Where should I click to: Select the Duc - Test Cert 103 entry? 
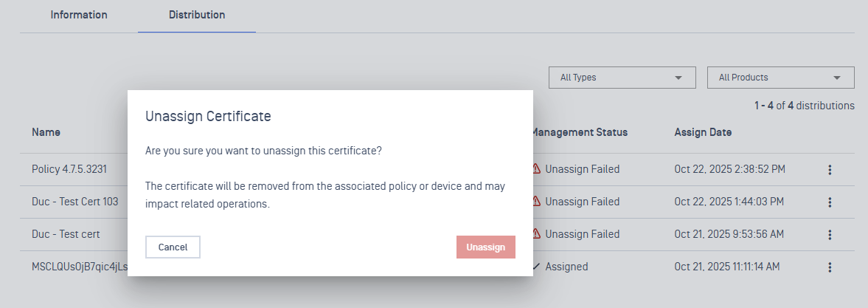74,202
